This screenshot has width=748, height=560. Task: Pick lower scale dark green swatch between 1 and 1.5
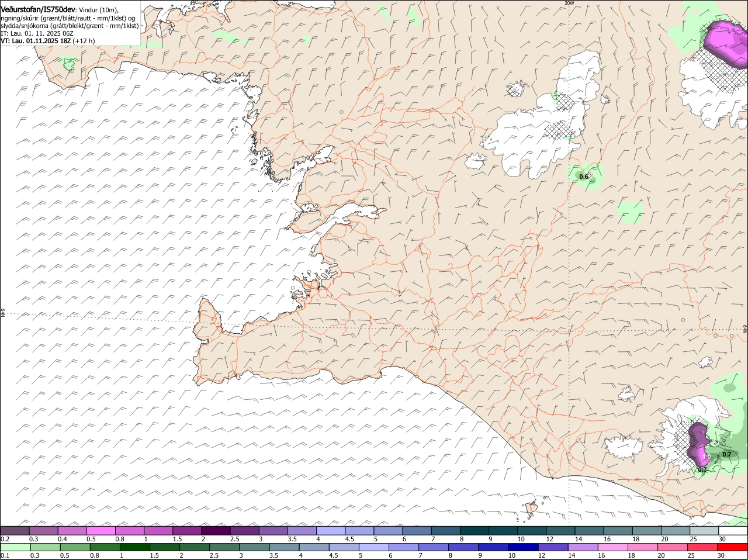[x=134, y=547]
